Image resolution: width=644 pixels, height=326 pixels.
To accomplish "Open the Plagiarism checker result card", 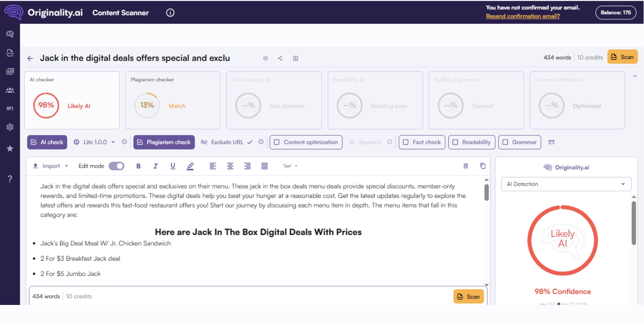I will (173, 100).
